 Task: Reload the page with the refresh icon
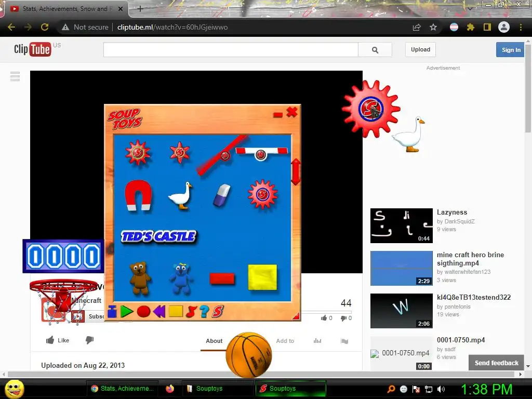pos(45,27)
